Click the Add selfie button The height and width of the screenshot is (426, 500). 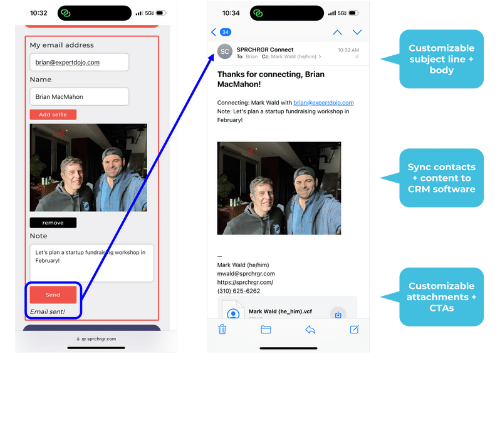[53, 114]
